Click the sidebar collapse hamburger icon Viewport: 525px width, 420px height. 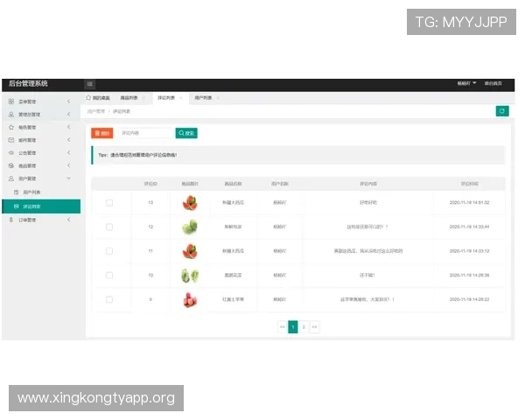pos(89,84)
